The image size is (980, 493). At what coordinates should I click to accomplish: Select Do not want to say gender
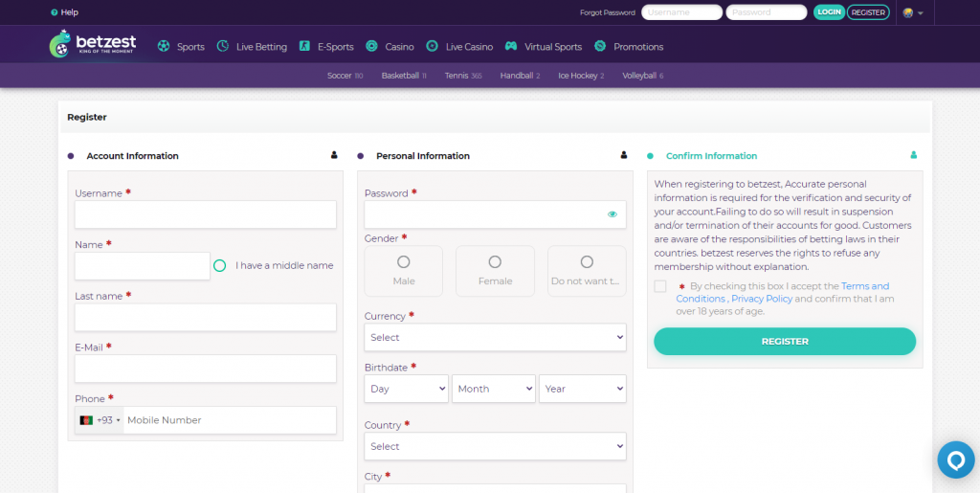pyautogui.click(x=587, y=271)
